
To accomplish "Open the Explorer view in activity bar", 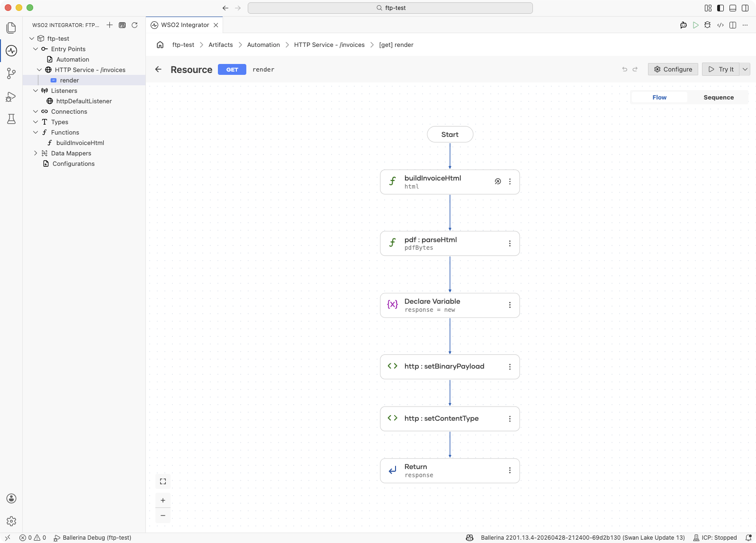I will pyautogui.click(x=11, y=28).
